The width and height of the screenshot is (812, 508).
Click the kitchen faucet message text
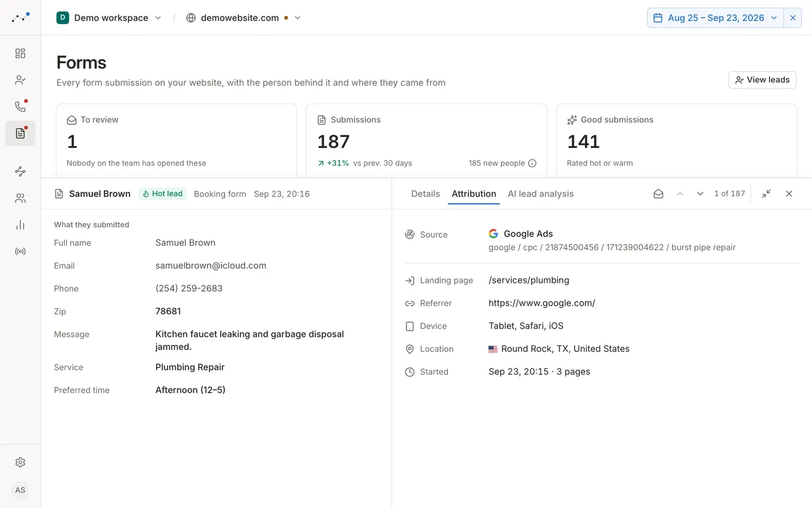(x=250, y=340)
